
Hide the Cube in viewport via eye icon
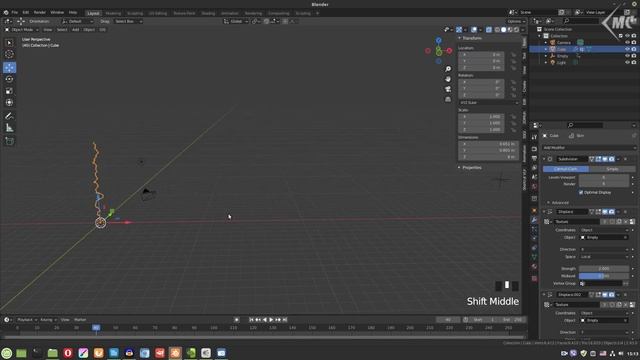pyautogui.click(x=627, y=49)
